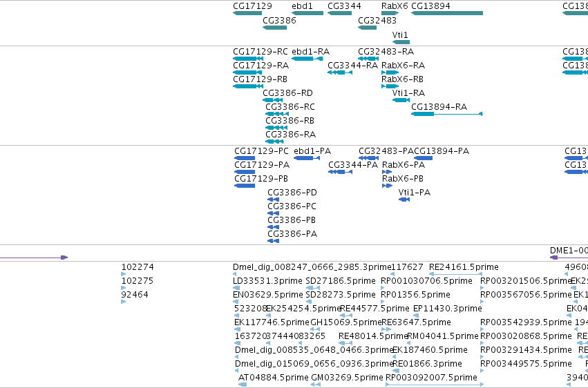Select the RE24161.5prime EST label
Viewport: 588px width, 388px height.
[x=464, y=267]
